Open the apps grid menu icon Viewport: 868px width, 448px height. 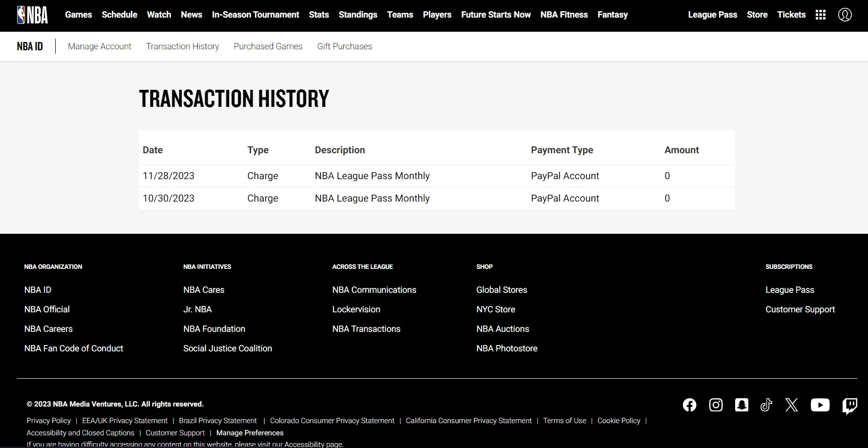click(x=821, y=15)
